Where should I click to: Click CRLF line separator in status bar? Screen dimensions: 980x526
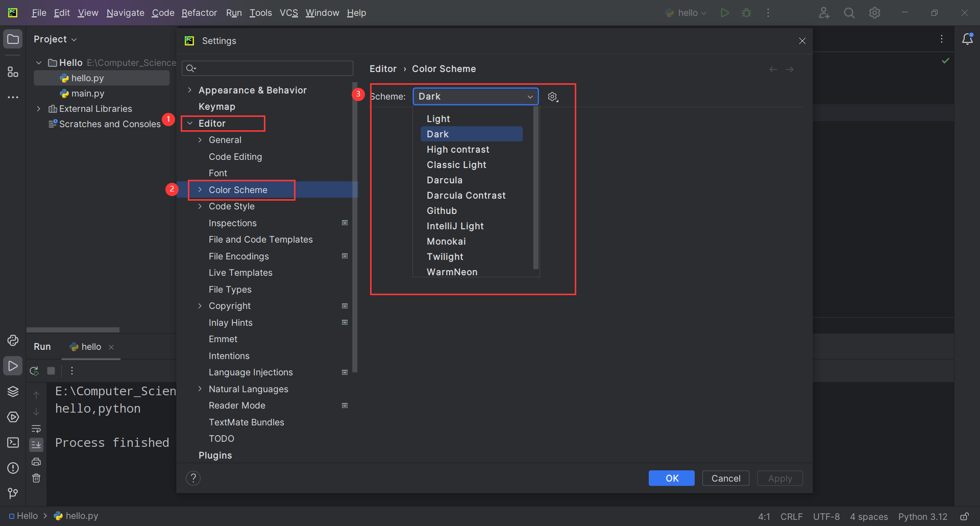click(x=791, y=517)
